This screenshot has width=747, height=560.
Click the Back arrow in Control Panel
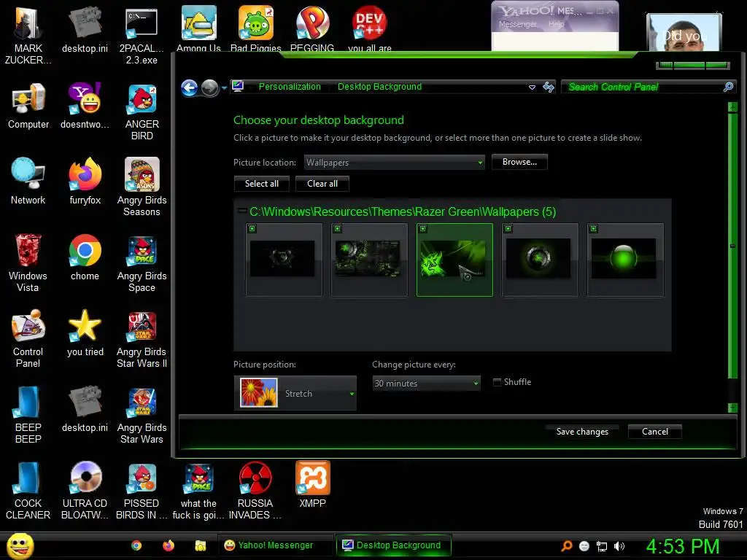click(189, 87)
